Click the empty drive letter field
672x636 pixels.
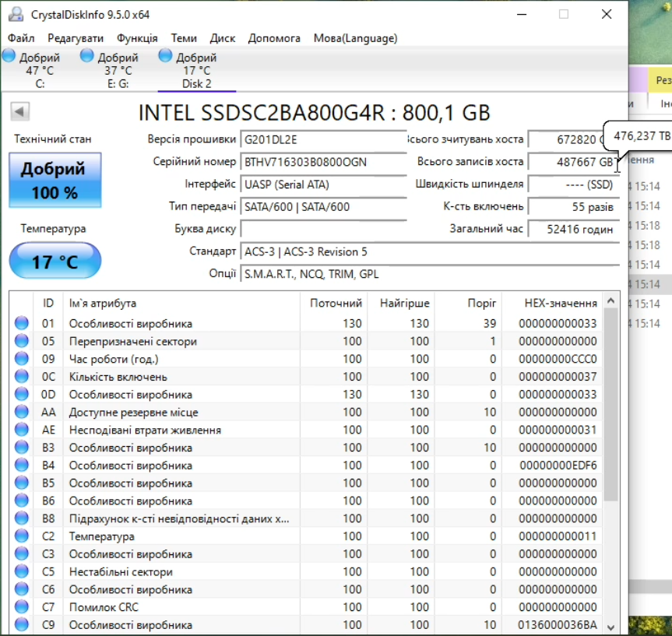pos(323,230)
